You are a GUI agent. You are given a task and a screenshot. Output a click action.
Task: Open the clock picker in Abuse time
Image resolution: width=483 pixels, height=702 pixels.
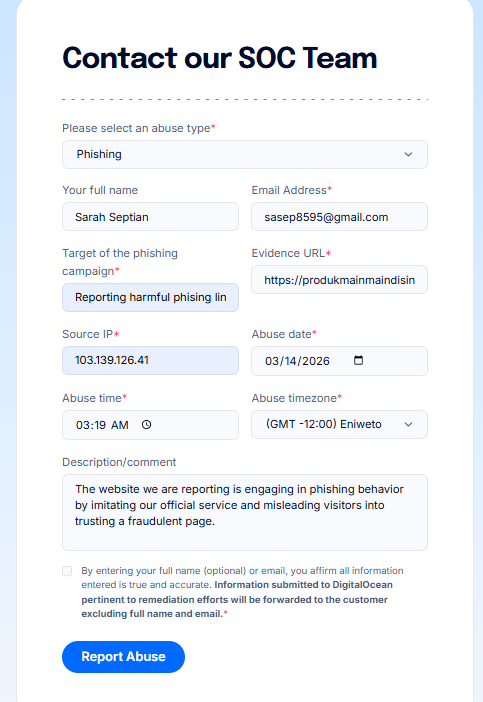tap(146, 424)
